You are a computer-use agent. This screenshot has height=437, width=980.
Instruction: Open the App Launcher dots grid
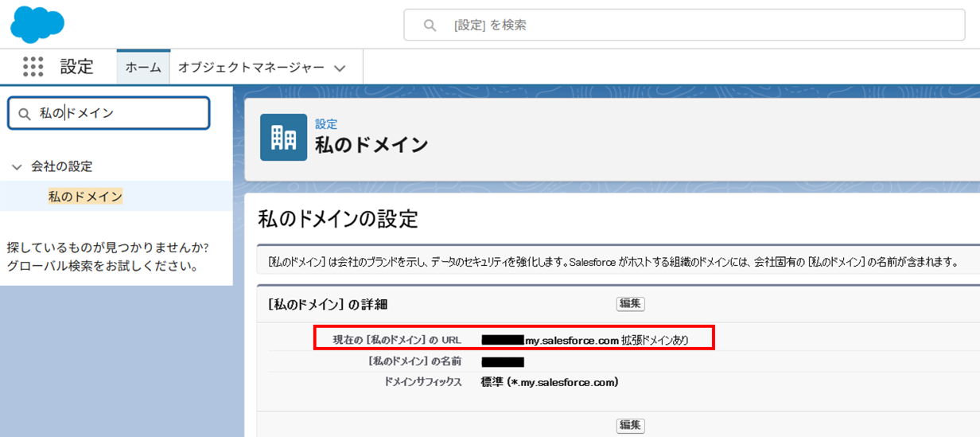coord(33,67)
